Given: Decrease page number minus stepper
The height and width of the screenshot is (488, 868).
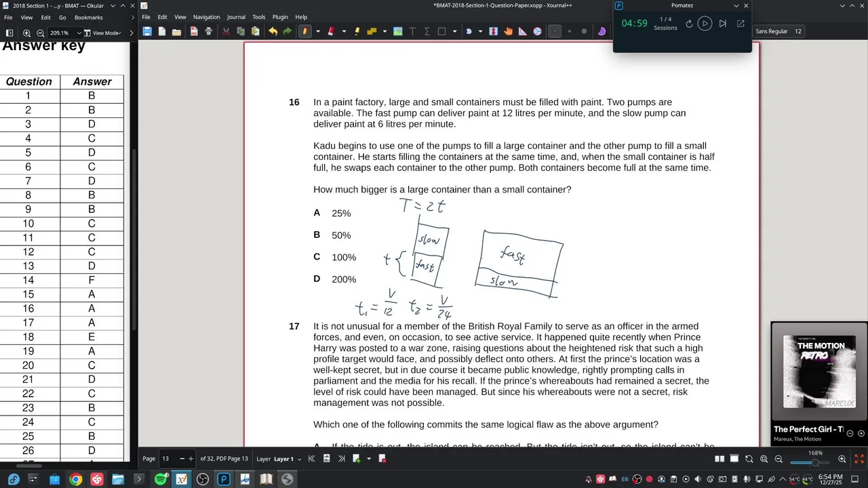Looking at the screenshot, I should (181, 459).
